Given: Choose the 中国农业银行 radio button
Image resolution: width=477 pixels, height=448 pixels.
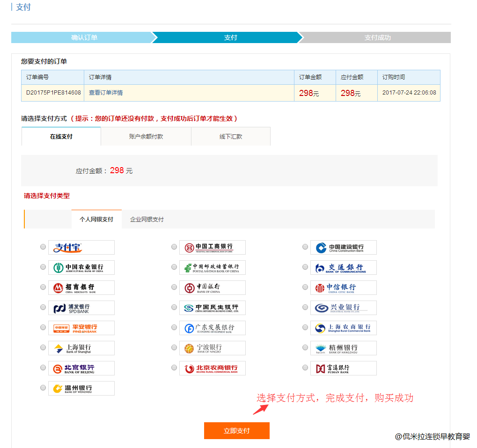Looking at the screenshot, I should pyautogui.click(x=43, y=267).
